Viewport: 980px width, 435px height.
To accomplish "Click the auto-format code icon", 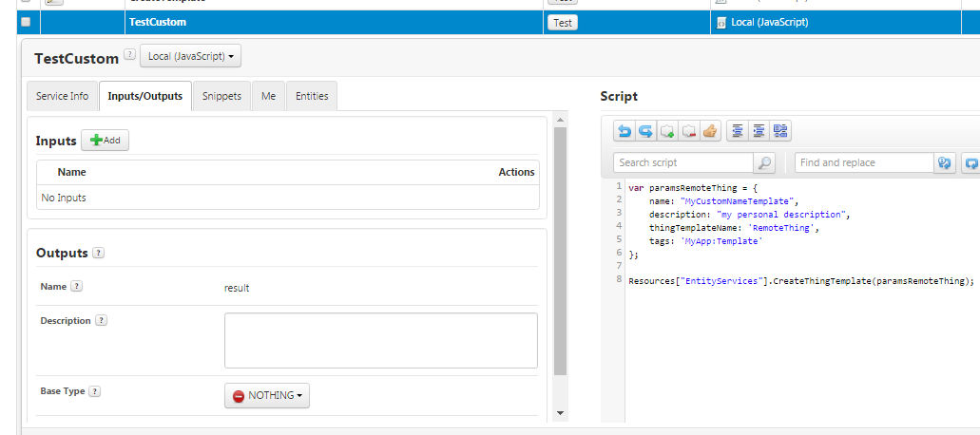I will coord(780,131).
